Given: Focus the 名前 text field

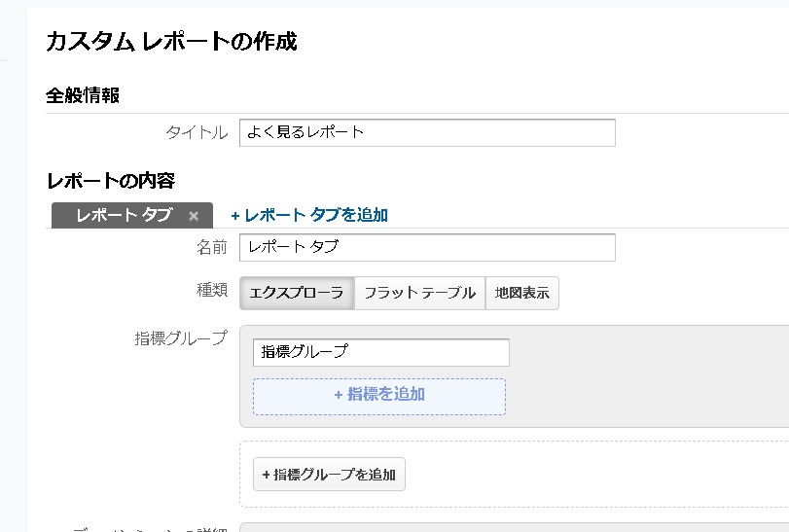Looking at the screenshot, I should (x=427, y=247).
